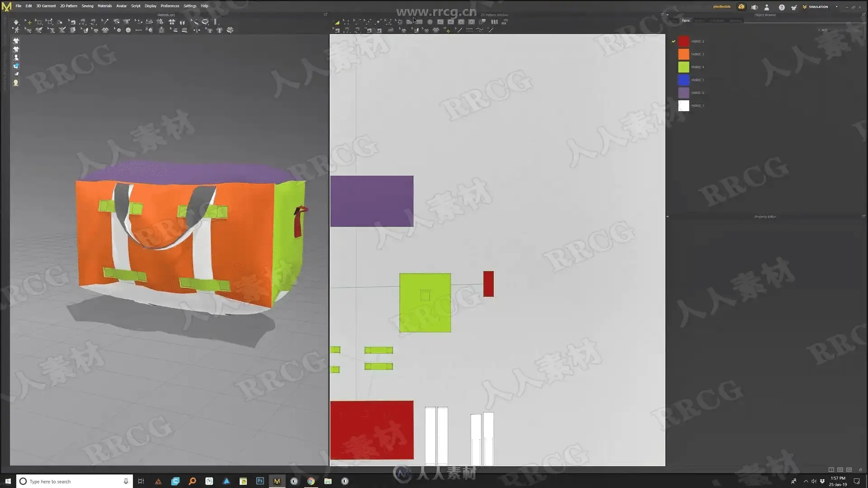This screenshot has width=868, height=488.
Task: Click the Simulate down-arrow tool icon
Action: pos(16,22)
